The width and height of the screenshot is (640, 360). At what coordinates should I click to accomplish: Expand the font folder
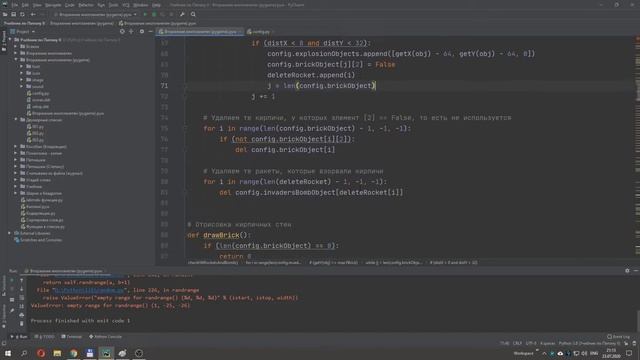tap(22, 67)
